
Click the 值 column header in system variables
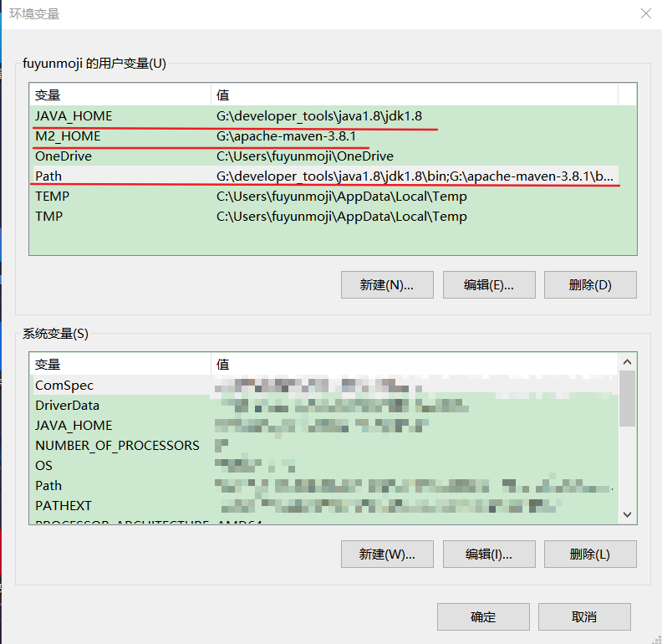[415, 364]
